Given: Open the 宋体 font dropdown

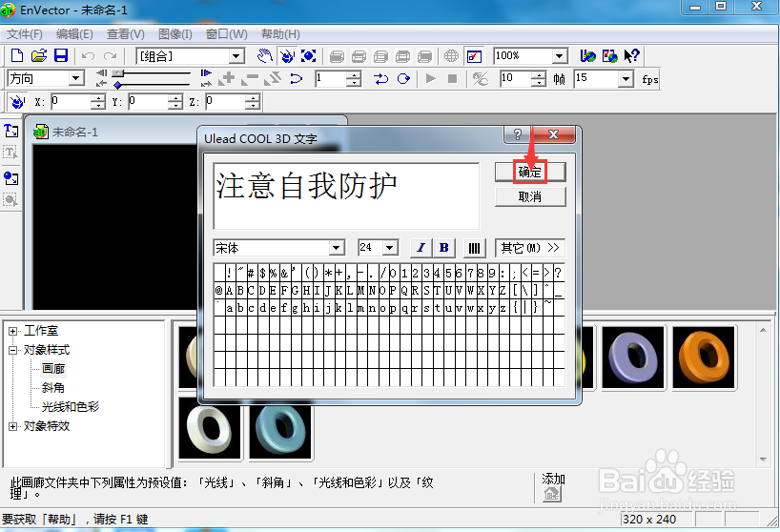Looking at the screenshot, I should coord(337,248).
